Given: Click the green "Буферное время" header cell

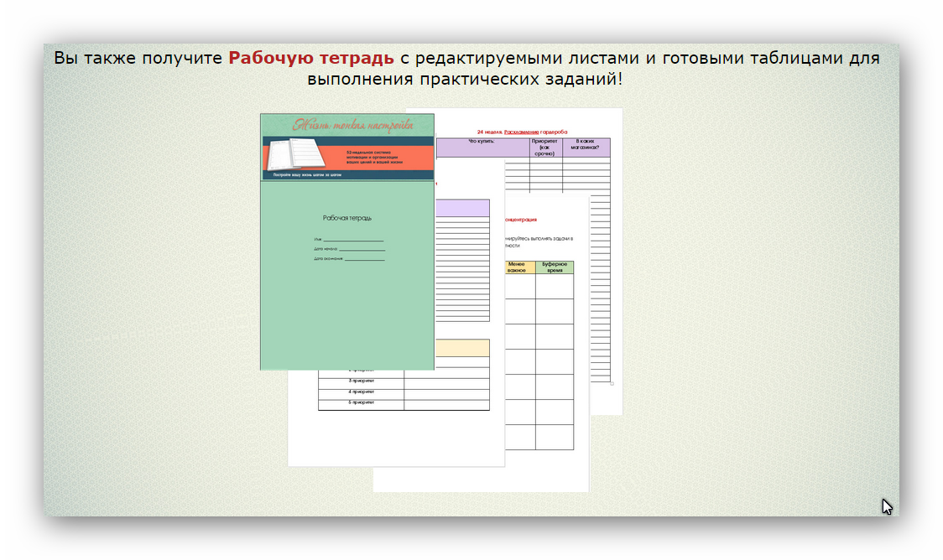Looking at the screenshot, I should (x=555, y=267).
